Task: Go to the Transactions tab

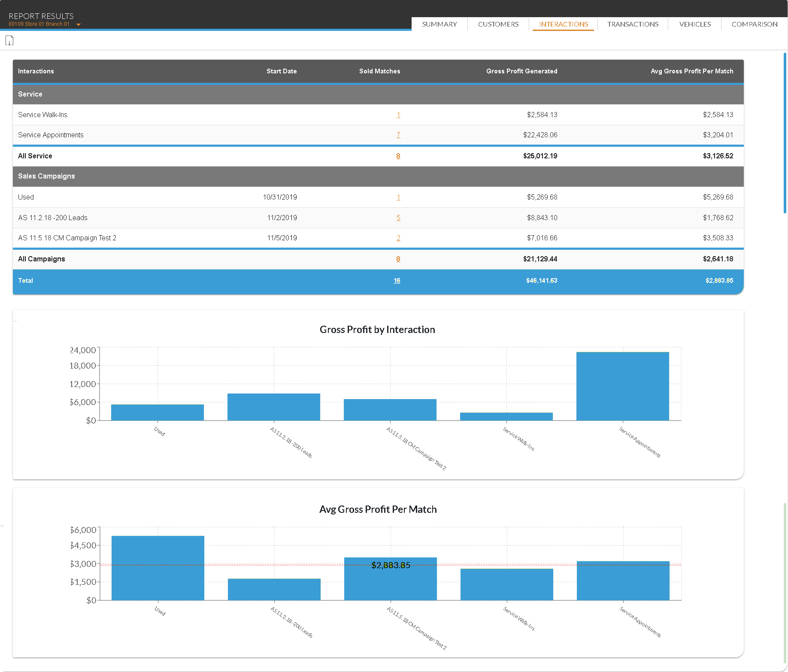Action: pyautogui.click(x=632, y=24)
